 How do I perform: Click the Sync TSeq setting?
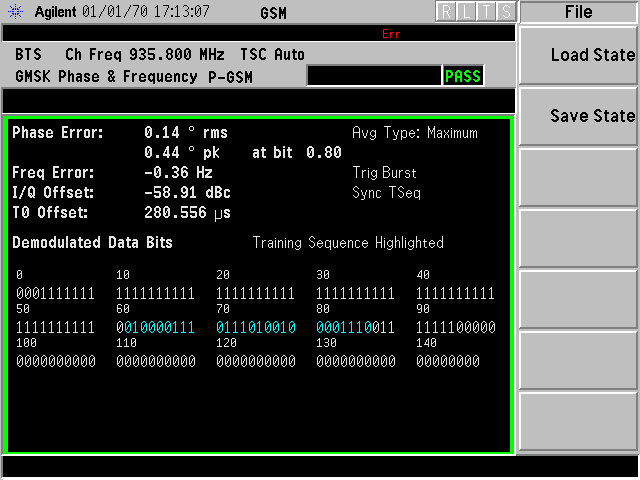(x=386, y=192)
